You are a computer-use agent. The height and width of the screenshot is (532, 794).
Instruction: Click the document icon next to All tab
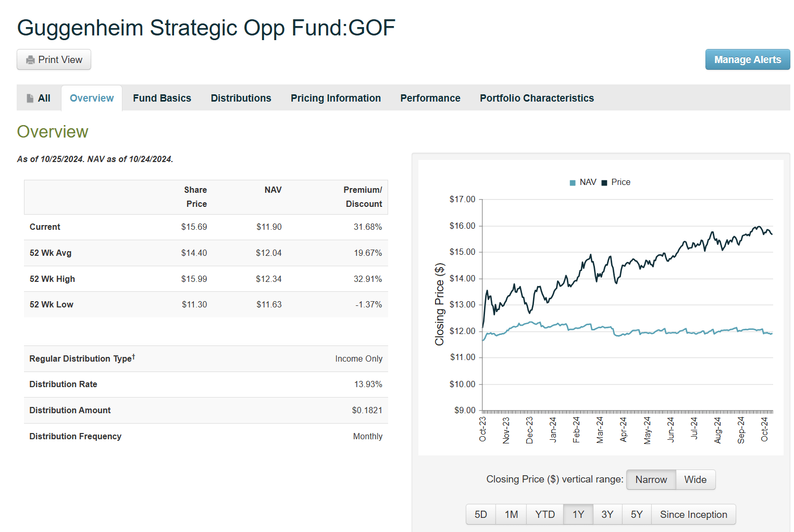30,97
